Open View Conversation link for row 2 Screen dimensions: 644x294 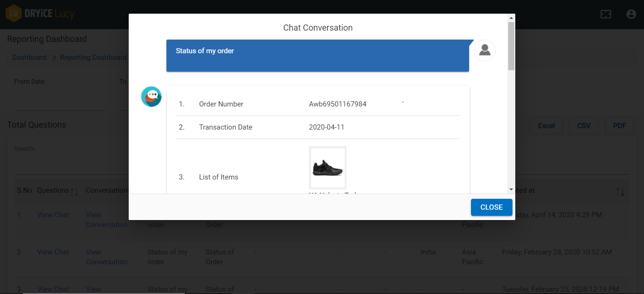(x=107, y=257)
